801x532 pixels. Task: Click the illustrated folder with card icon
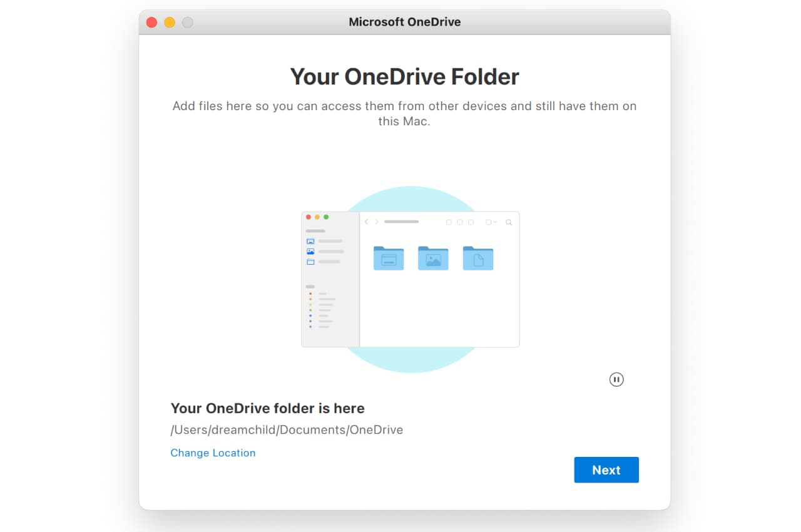(389, 258)
